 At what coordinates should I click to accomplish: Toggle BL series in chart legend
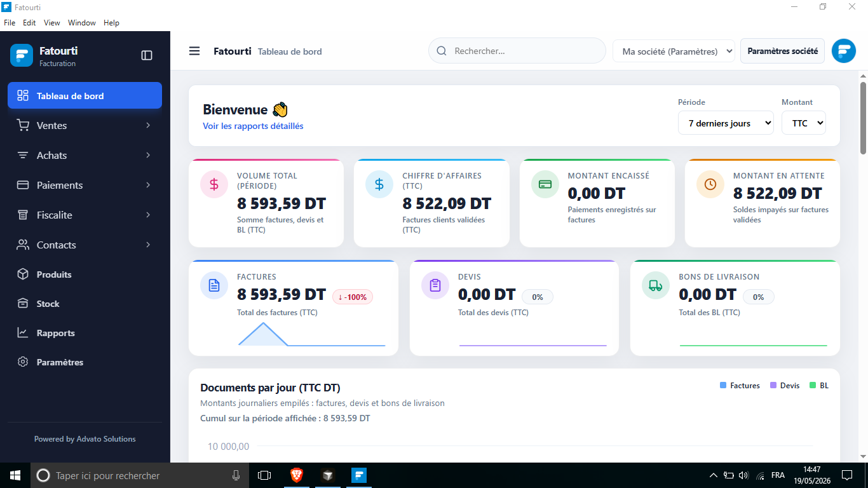point(818,386)
